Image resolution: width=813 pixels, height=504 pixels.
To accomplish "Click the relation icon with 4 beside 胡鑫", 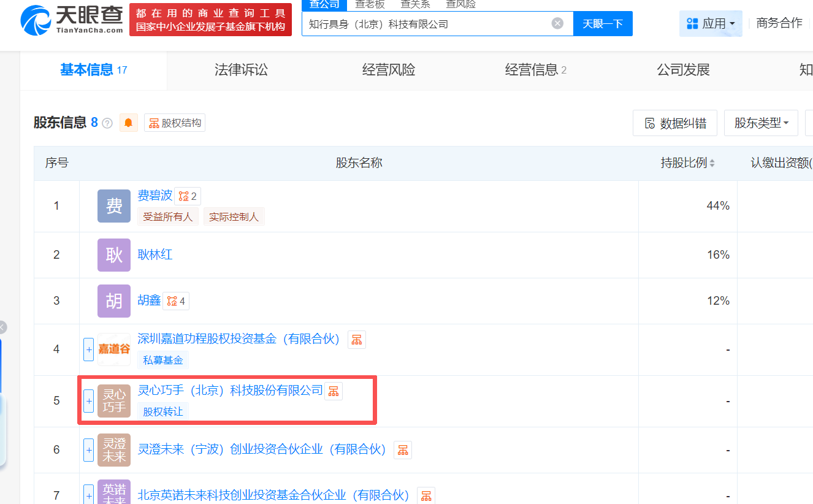I will coord(176,301).
